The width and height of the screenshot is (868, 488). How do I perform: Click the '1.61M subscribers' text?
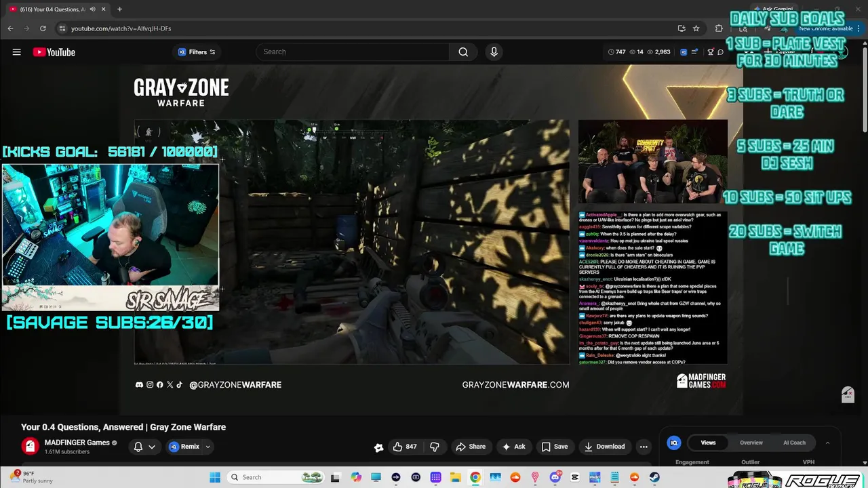pyautogui.click(x=67, y=452)
